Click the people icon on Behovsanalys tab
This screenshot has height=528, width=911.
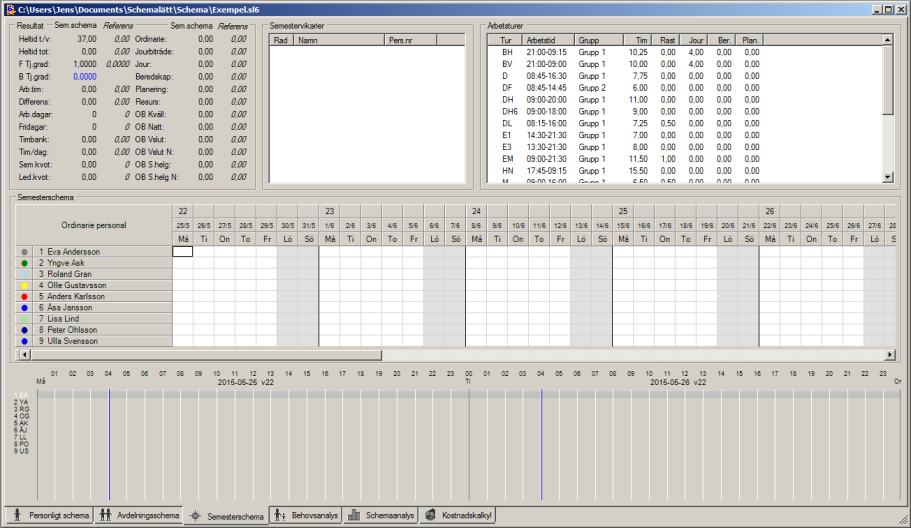279,515
